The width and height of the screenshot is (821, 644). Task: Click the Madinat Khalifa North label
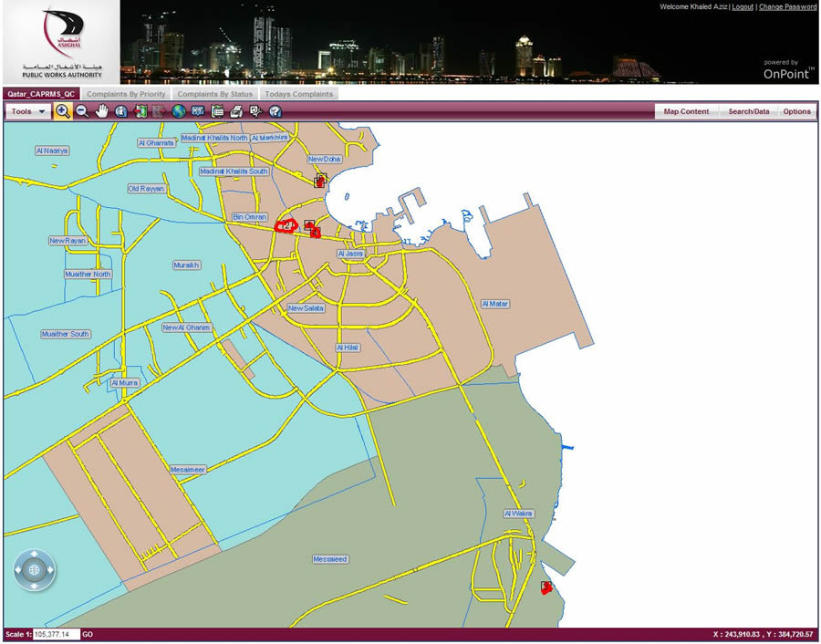214,138
